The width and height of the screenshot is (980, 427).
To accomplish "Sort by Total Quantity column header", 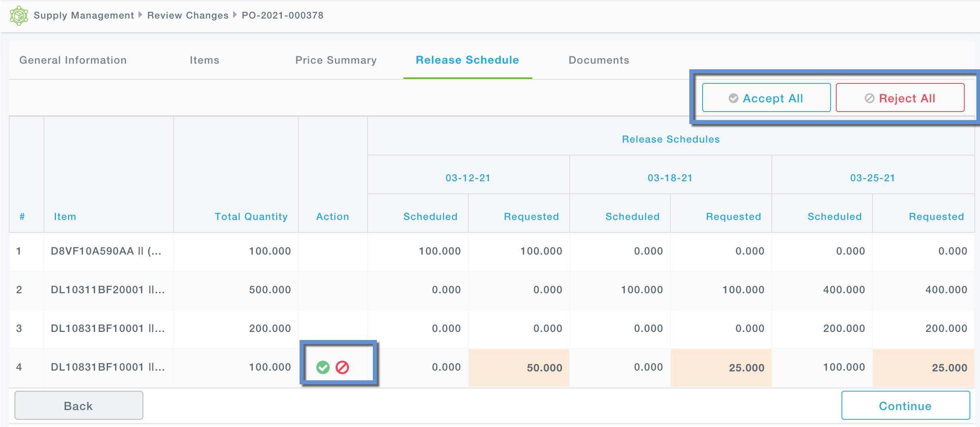I will tap(251, 217).
